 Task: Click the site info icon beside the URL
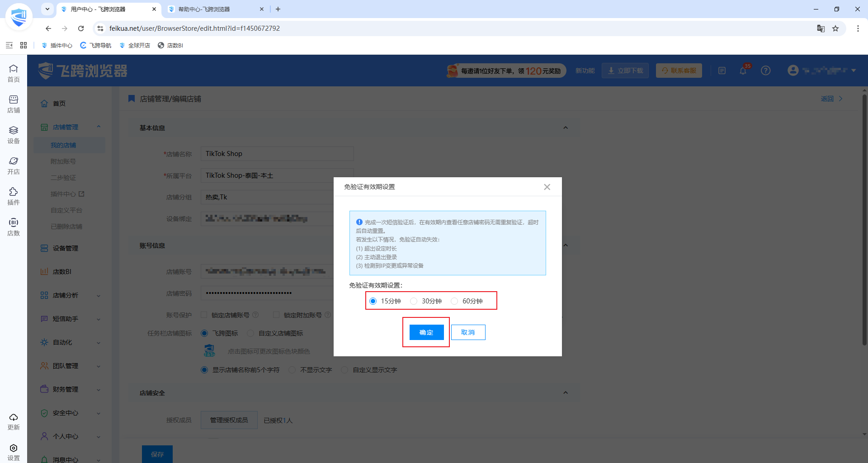101,28
